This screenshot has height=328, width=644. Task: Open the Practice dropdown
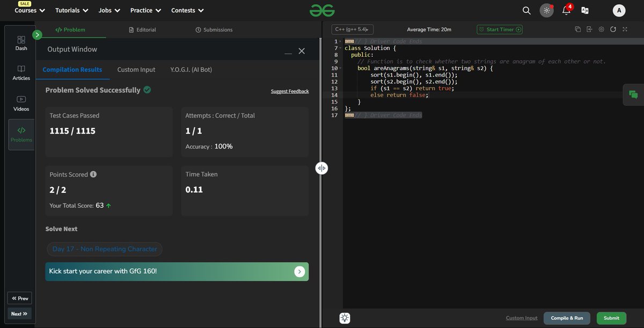[145, 10]
